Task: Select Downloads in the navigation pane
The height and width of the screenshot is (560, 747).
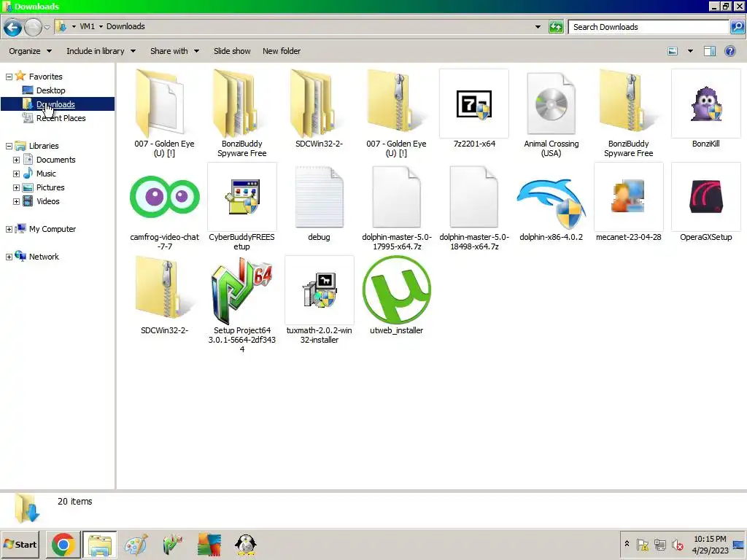Action: (x=57, y=104)
